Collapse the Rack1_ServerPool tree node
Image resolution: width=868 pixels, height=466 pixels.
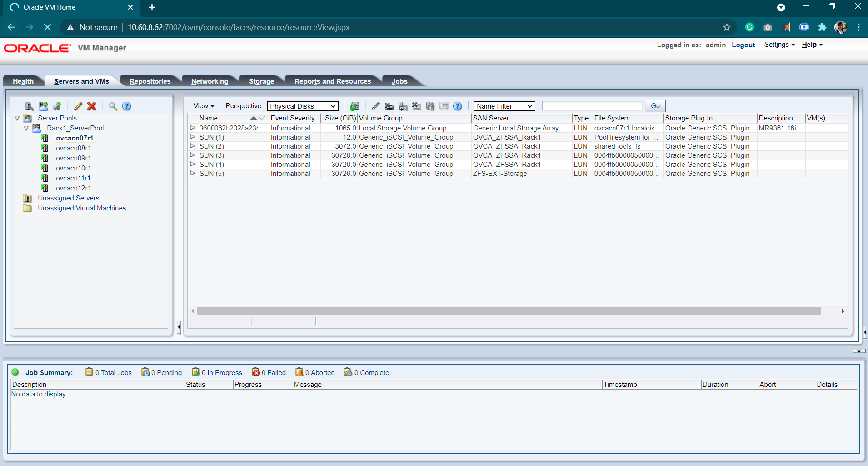(26, 128)
